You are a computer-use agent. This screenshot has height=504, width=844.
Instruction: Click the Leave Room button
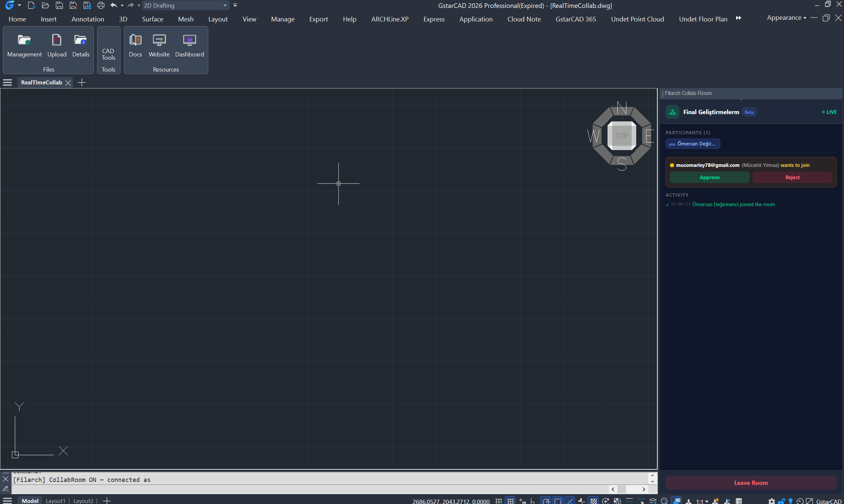coord(751,483)
